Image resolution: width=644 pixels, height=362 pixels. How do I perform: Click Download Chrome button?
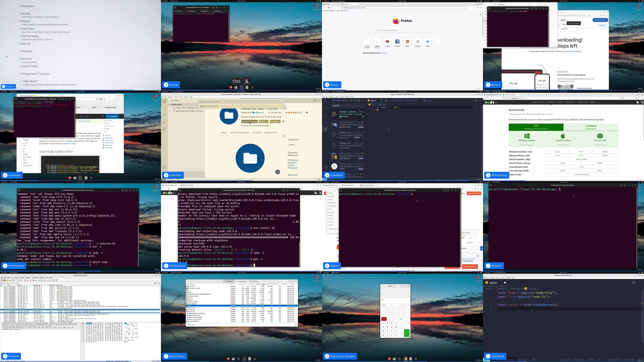point(600,20)
